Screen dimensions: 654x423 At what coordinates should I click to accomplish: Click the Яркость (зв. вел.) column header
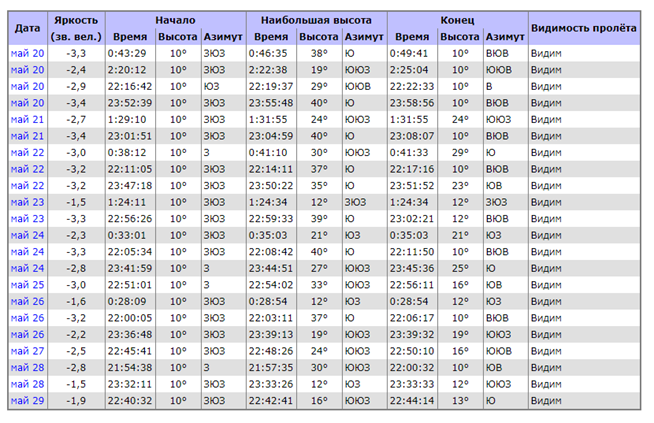[x=75, y=28]
